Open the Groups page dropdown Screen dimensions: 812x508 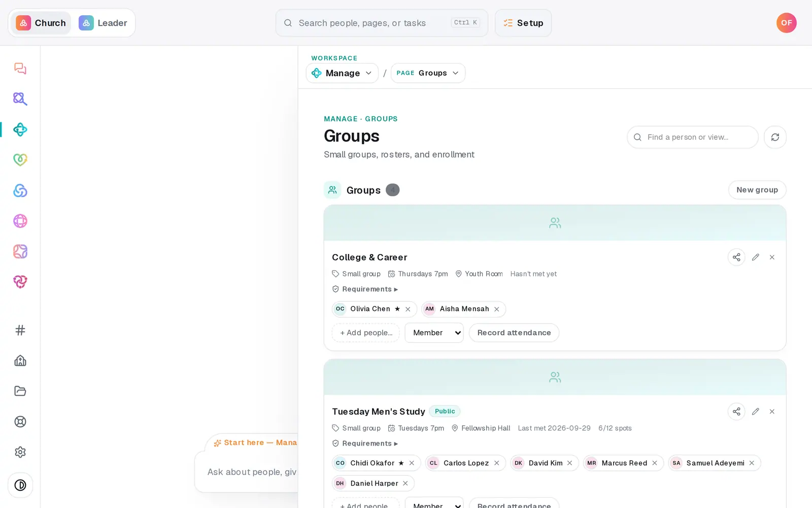428,73
